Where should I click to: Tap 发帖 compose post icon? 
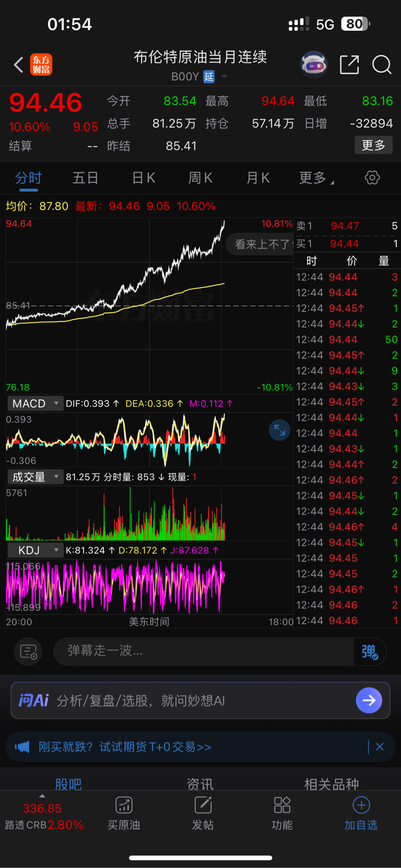[203, 805]
